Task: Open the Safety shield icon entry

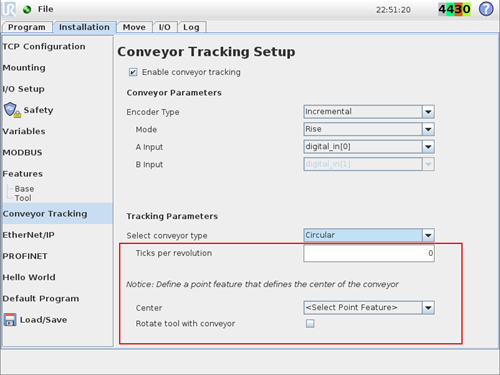Action: tap(12, 110)
